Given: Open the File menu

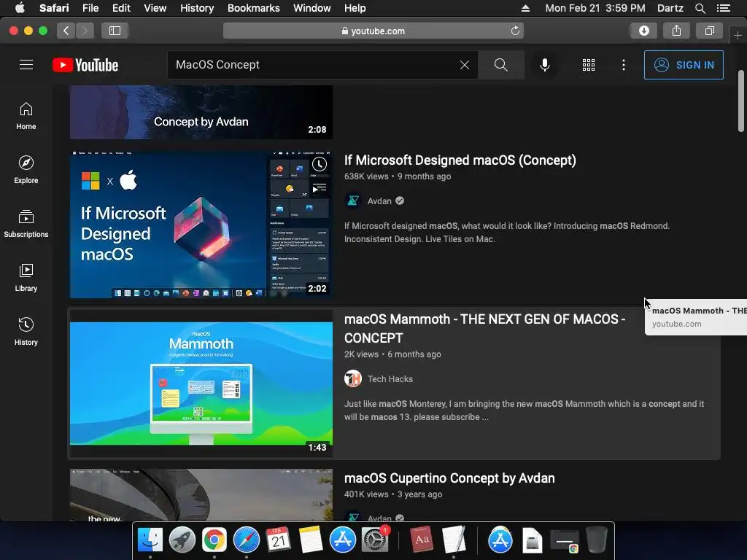Looking at the screenshot, I should point(90,8).
